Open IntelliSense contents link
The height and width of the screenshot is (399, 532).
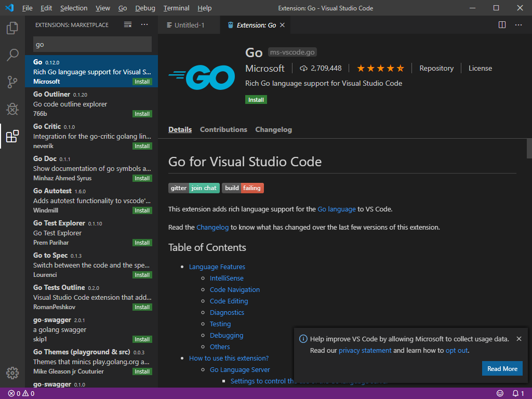[x=227, y=278]
